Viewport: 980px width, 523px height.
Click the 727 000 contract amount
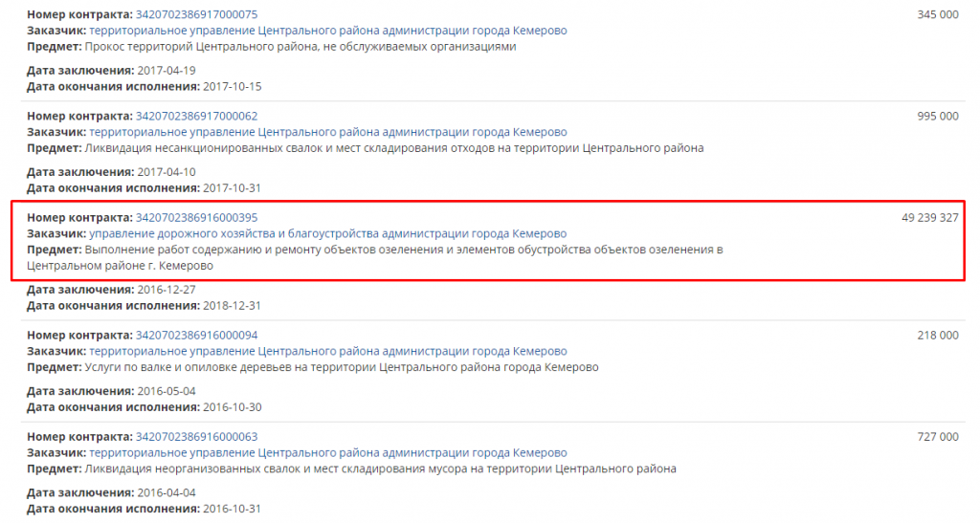coord(937,437)
